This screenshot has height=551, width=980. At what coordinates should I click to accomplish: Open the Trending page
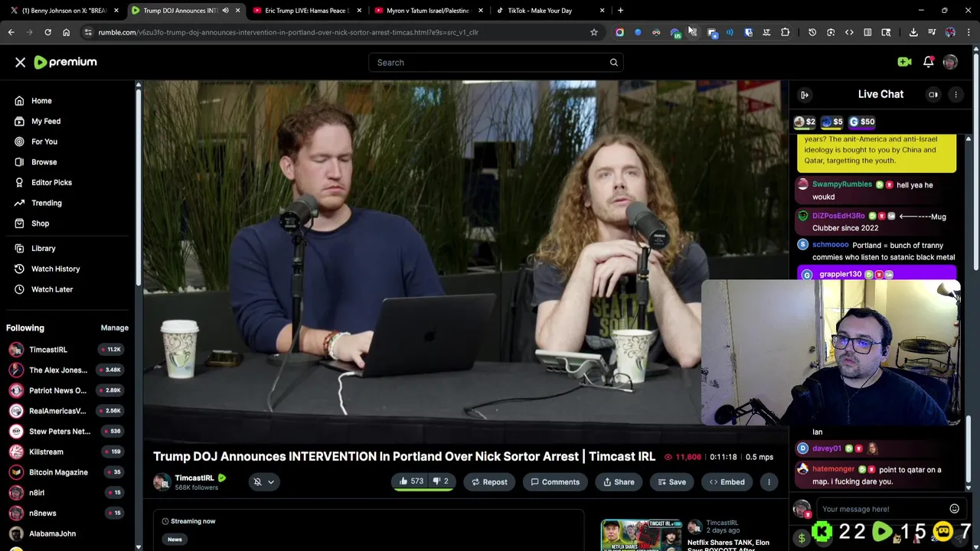point(47,203)
